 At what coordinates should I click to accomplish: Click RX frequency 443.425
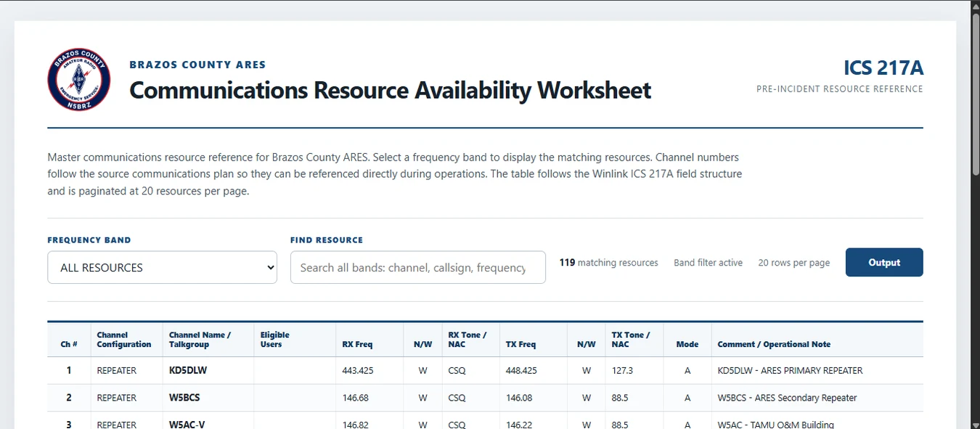pos(358,370)
